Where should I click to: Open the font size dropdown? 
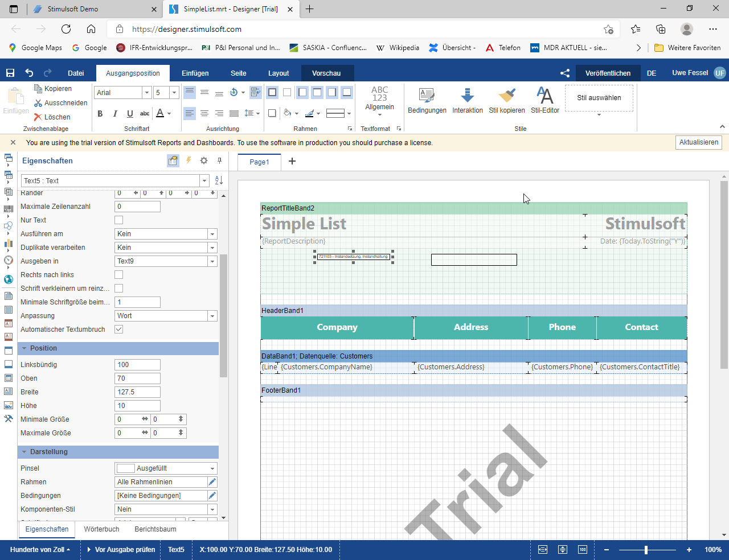point(174,93)
